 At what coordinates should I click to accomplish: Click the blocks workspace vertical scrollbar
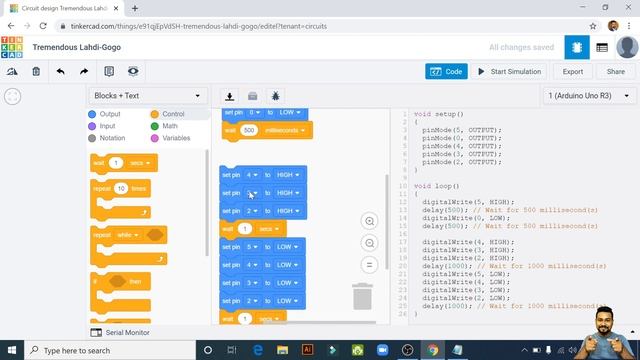point(387,221)
